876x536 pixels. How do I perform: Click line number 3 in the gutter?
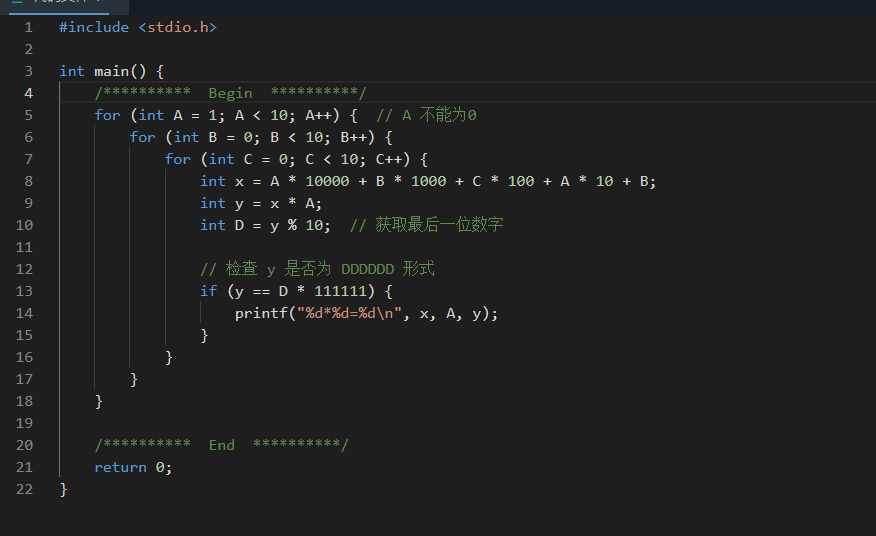(28, 71)
